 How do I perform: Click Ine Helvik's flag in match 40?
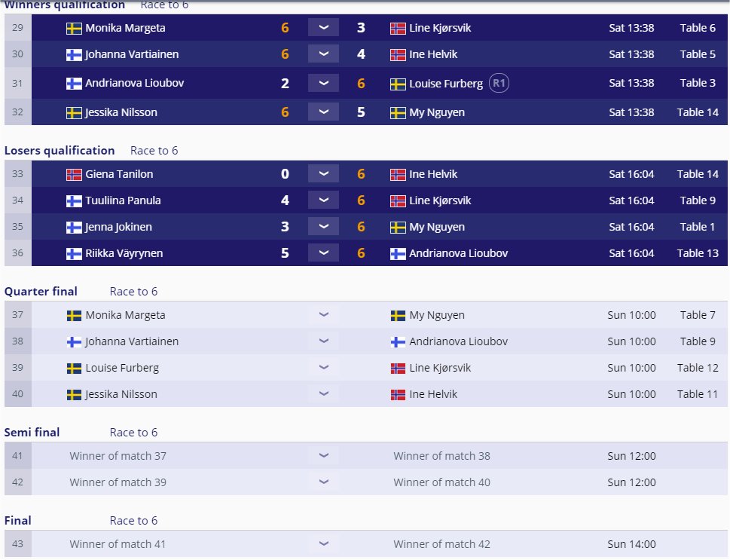pos(398,395)
